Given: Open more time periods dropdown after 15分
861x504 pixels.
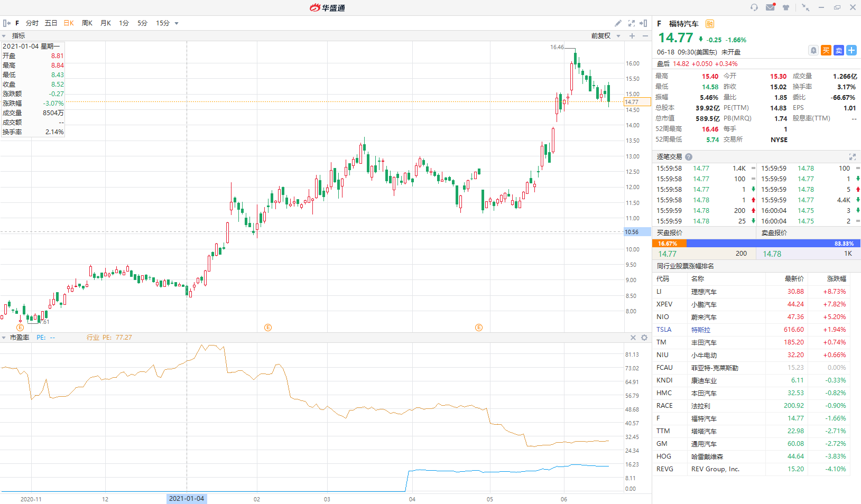Looking at the screenshot, I should click(177, 23).
